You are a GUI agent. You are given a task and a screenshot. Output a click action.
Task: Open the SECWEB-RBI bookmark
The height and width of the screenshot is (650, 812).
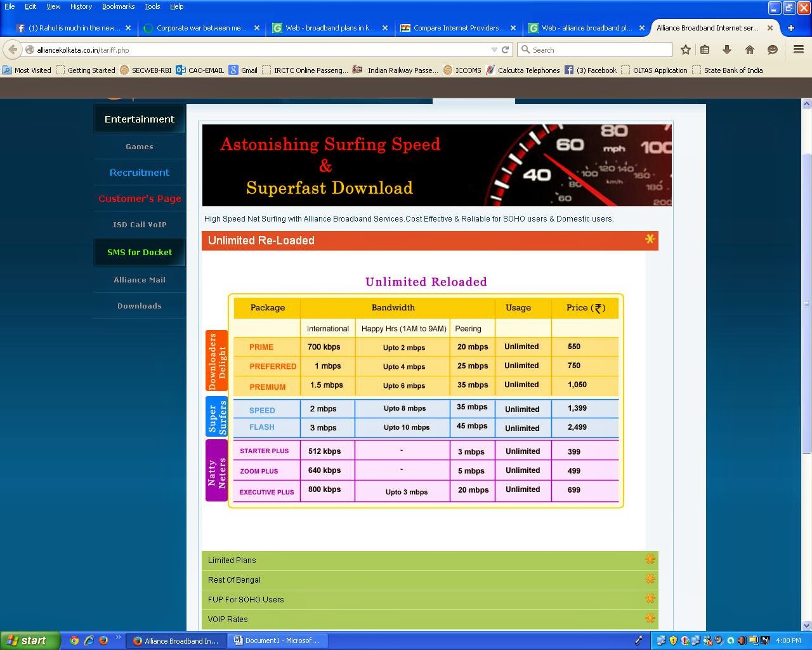click(145, 70)
